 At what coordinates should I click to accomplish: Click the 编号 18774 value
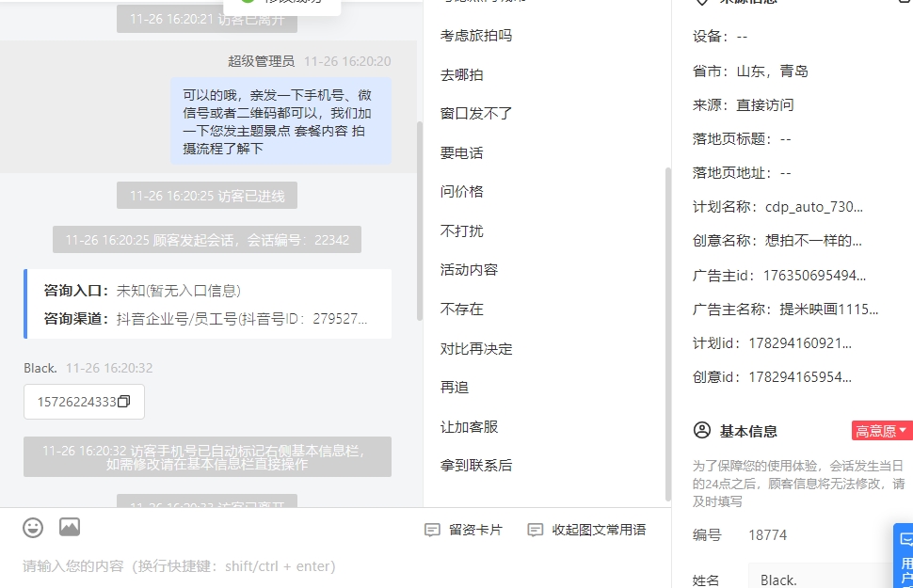coord(767,535)
